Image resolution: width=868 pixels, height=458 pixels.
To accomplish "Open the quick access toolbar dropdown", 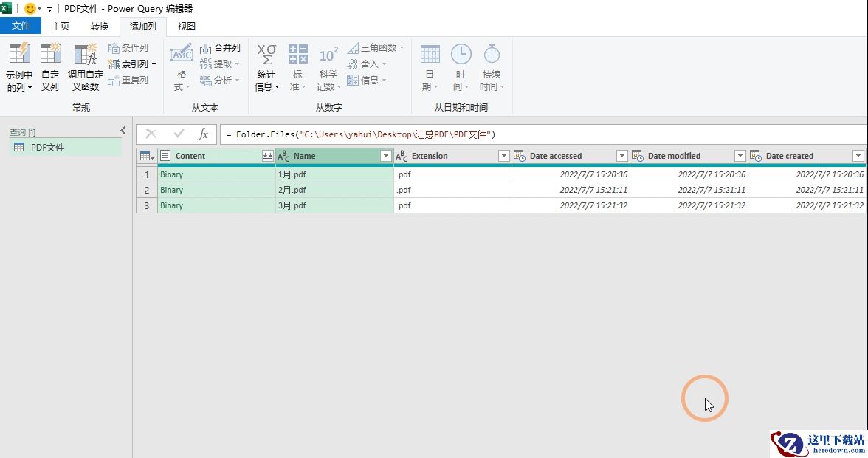I will click(49, 9).
